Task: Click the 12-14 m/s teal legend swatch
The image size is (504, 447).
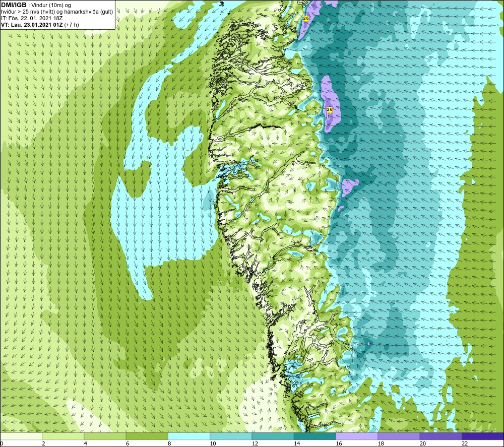Action: 273,436
